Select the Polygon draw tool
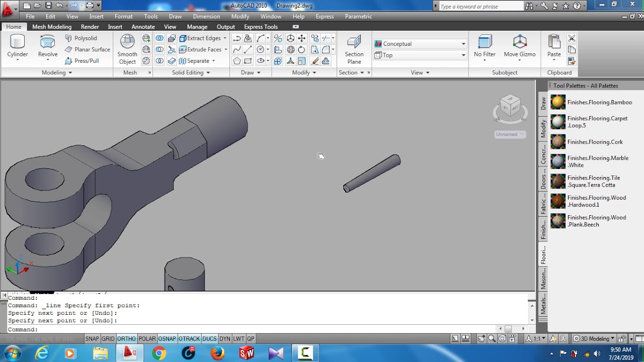The image size is (644, 362). click(237, 61)
